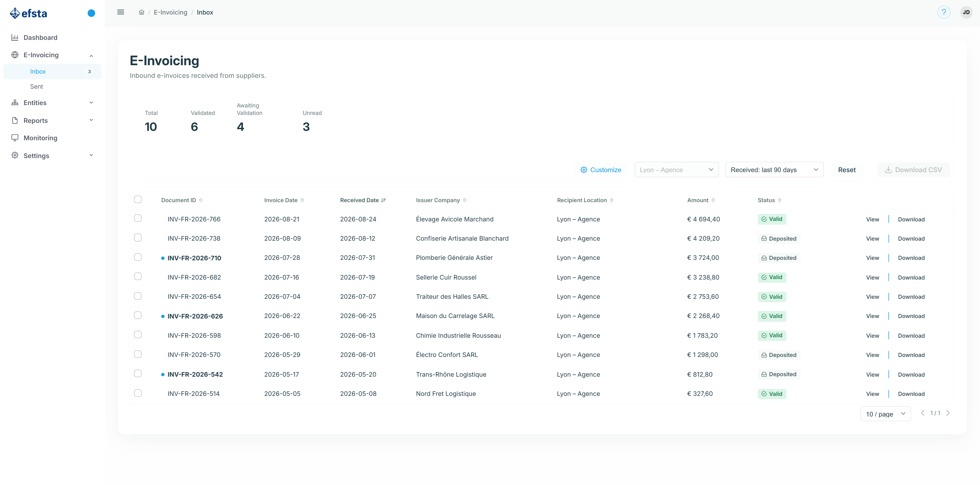Toggle Received Date sort order icon

pyautogui.click(x=383, y=200)
